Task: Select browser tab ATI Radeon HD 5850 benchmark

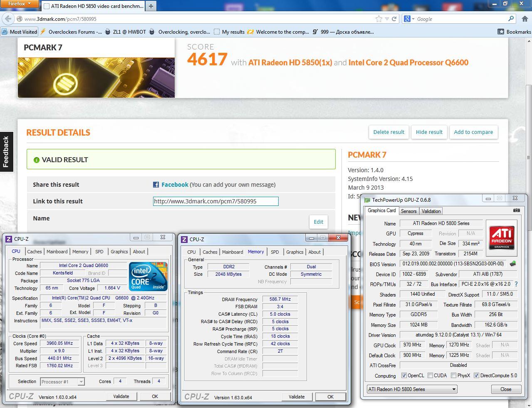Action: [x=94, y=6]
